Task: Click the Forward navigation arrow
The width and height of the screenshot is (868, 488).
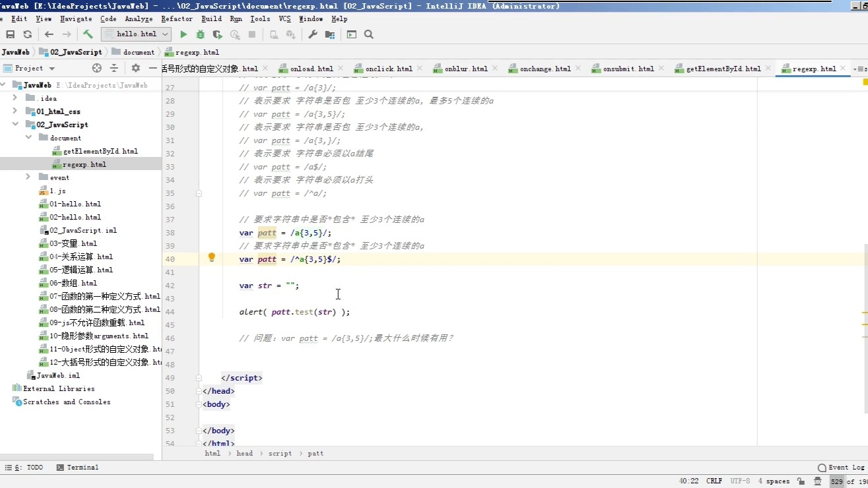Action: [x=67, y=34]
